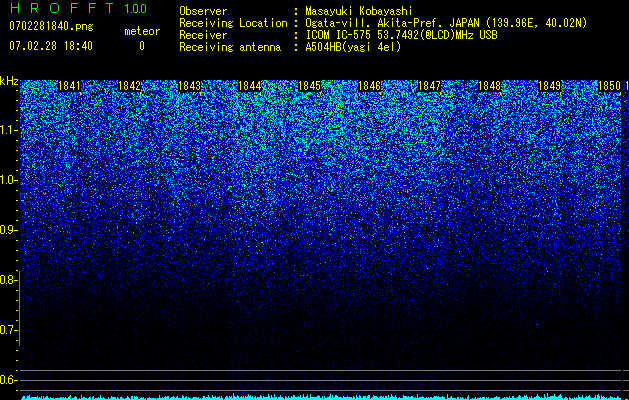Click the 1847 time marker

pos(429,86)
